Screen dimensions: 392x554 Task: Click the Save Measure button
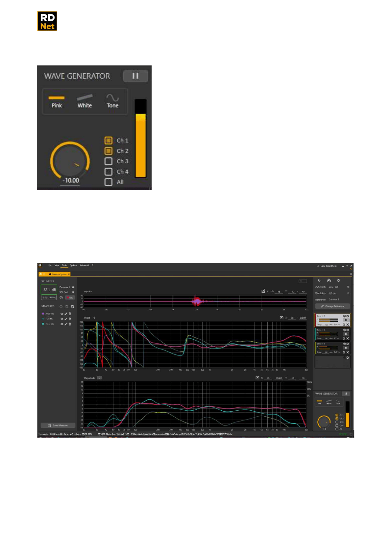click(x=58, y=425)
